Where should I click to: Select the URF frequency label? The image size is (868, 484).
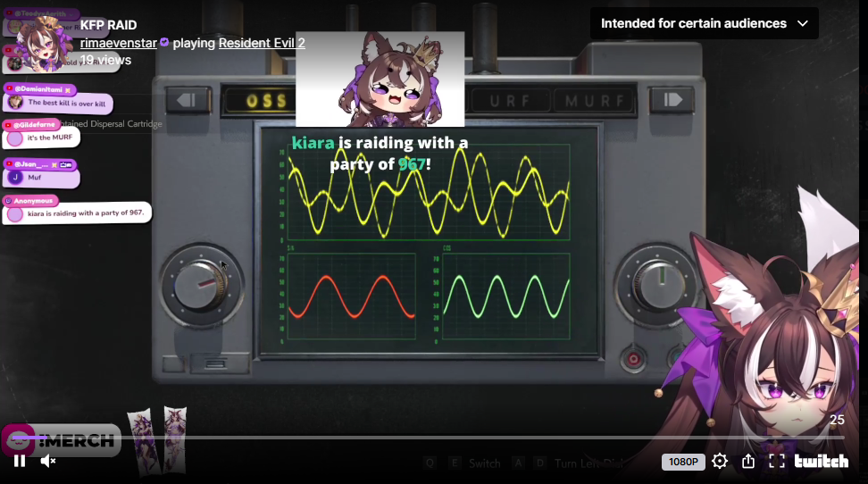[510, 101]
